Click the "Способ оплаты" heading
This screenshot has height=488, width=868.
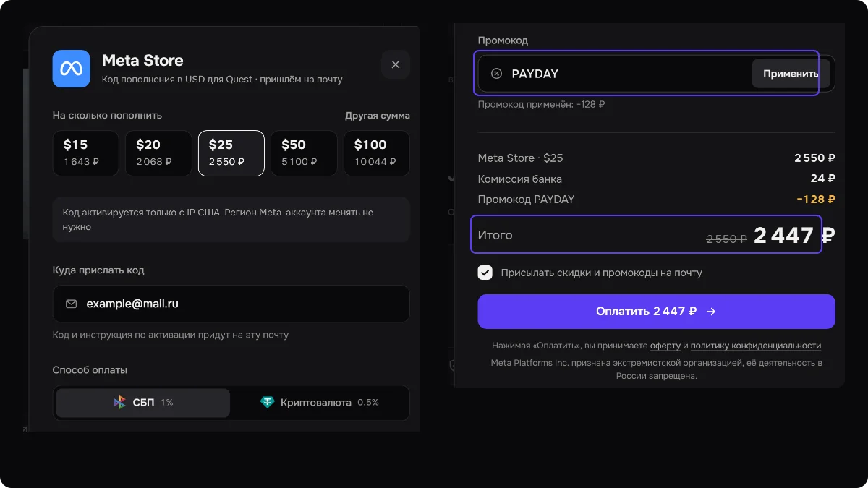(x=90, y=370)
